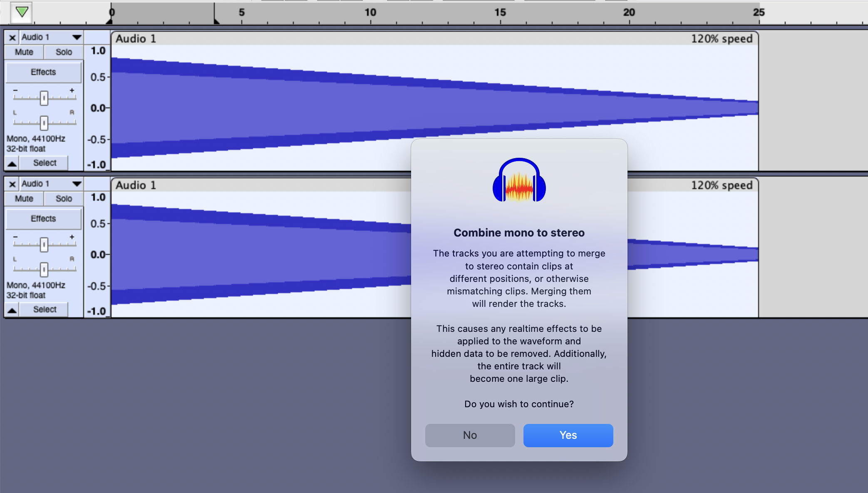Open Effects for the first track
868x493 pixels.
coord(43,72)
